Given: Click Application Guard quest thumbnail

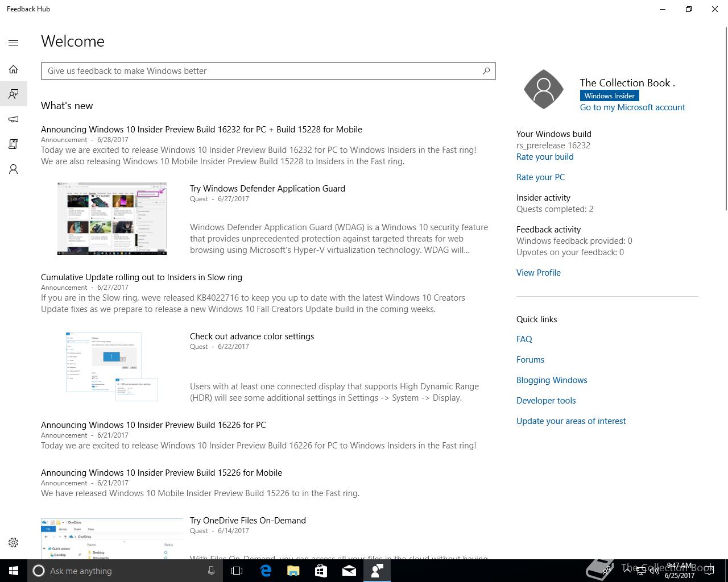Looking at the screenshot, I should [112, 219].
